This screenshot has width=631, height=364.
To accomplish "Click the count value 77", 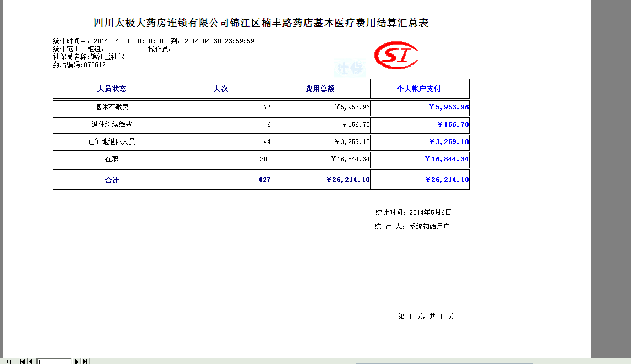I will coord(267,107).
